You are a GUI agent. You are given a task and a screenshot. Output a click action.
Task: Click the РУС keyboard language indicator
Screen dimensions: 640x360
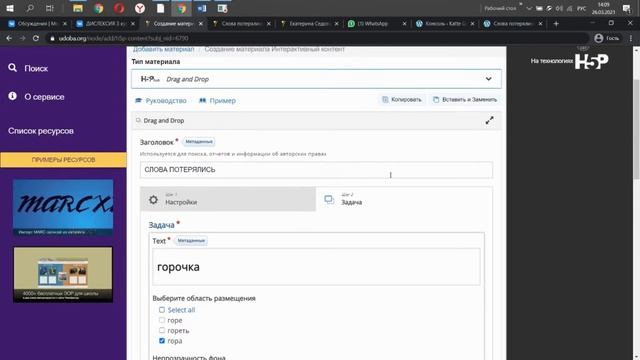point(581,9)
